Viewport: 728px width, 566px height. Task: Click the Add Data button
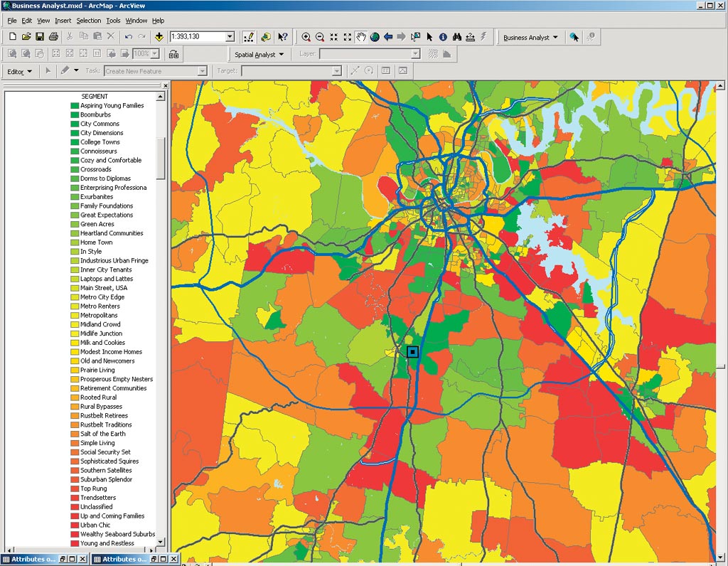click(x=159, y=37)
